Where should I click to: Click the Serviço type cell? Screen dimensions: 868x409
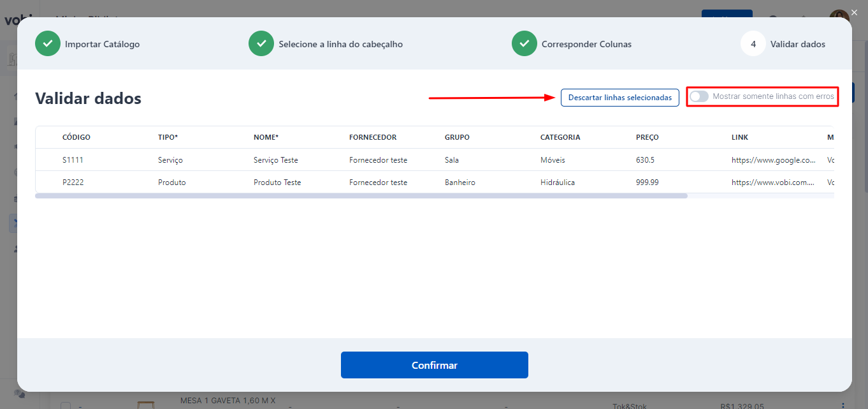[x=170, y=160]
